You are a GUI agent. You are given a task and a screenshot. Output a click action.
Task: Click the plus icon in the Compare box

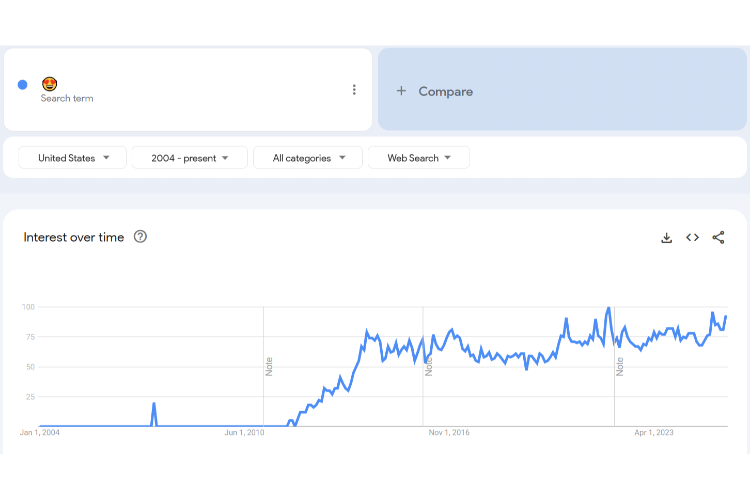click(401, 91)
